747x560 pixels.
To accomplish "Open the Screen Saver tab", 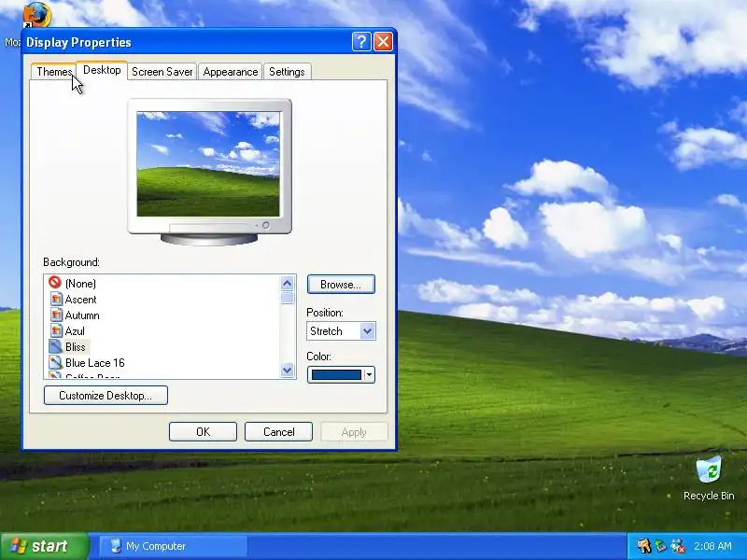I will coord(162,72).
